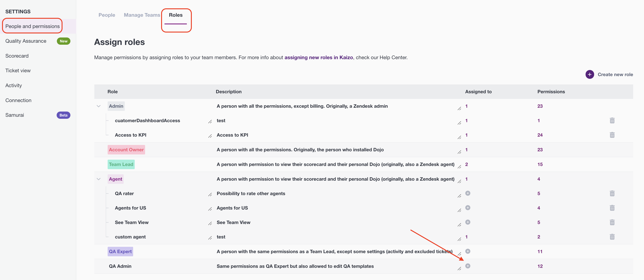The height and width of the screenshot is (280, 644).
Task: Click the plus icon for Create new role
Action: point(589,74)
